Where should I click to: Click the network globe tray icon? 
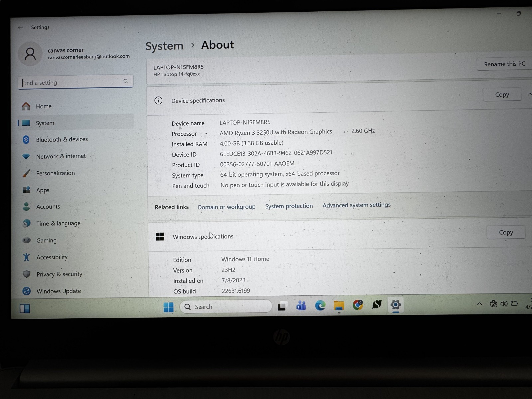click(x=493, y=304)
